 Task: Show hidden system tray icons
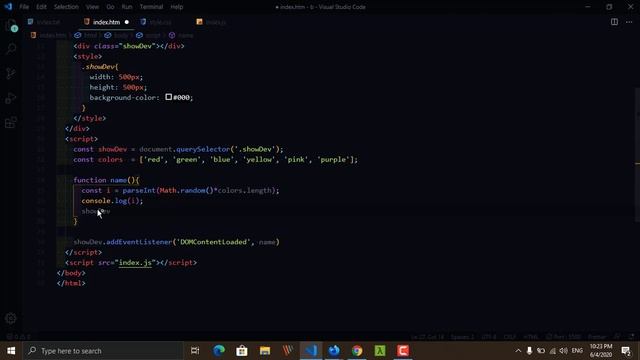518,351
